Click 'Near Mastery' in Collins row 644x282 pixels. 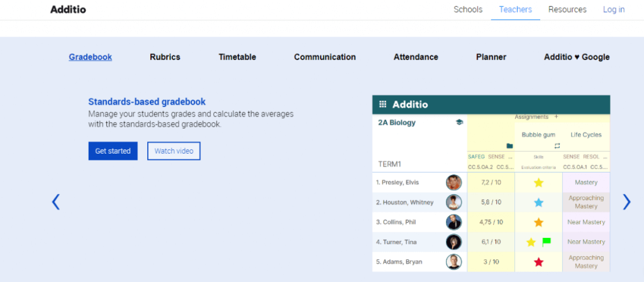586,222
